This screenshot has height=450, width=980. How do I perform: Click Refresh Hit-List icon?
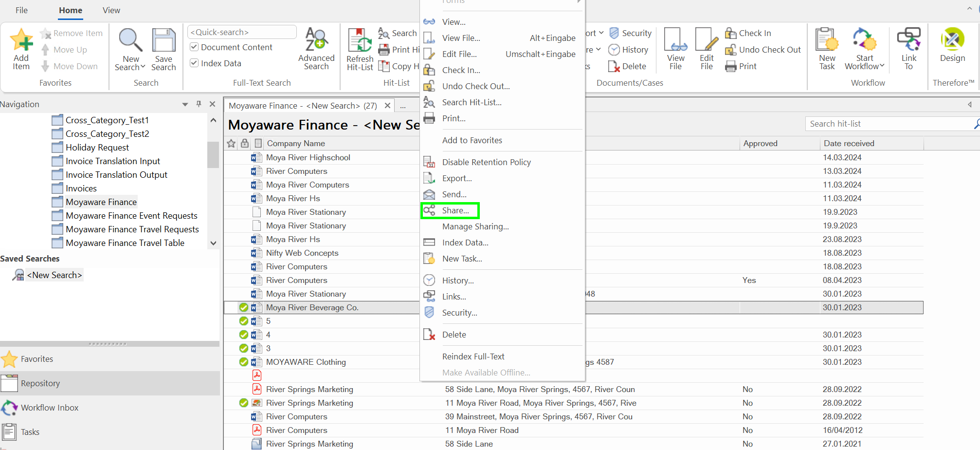click(360, 40)
